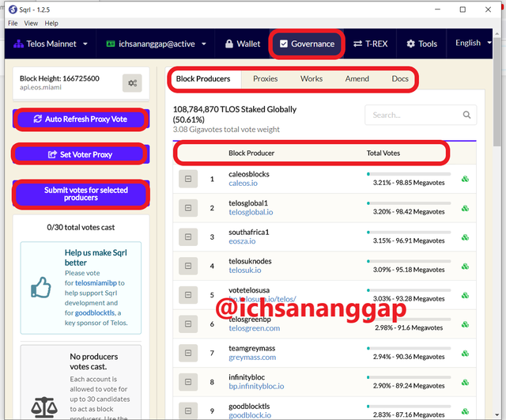Image resolution: width=506 pixels, height=420 pixels.
Task: Click the scrollbar down arrow
Action: pyautogui.click(x=497, y=415)
